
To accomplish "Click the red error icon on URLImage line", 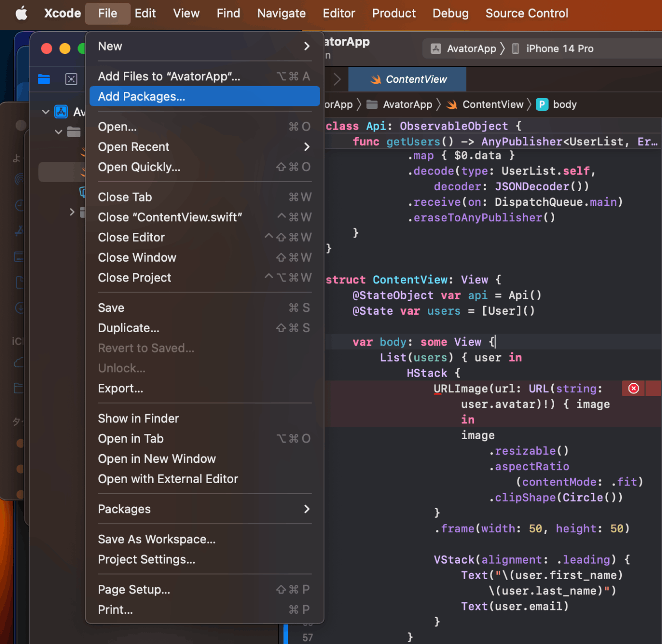I will [x=634, y=388].
